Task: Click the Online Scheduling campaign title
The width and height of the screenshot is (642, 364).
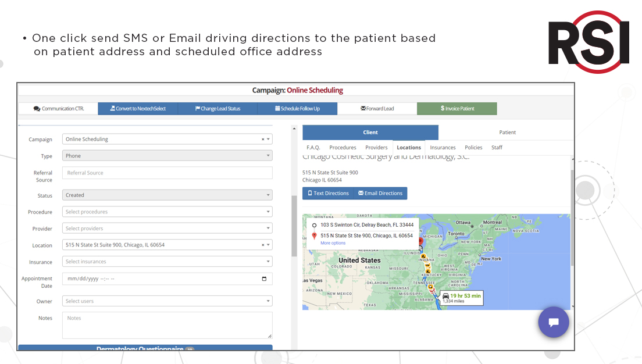Action: click(315, 90)
